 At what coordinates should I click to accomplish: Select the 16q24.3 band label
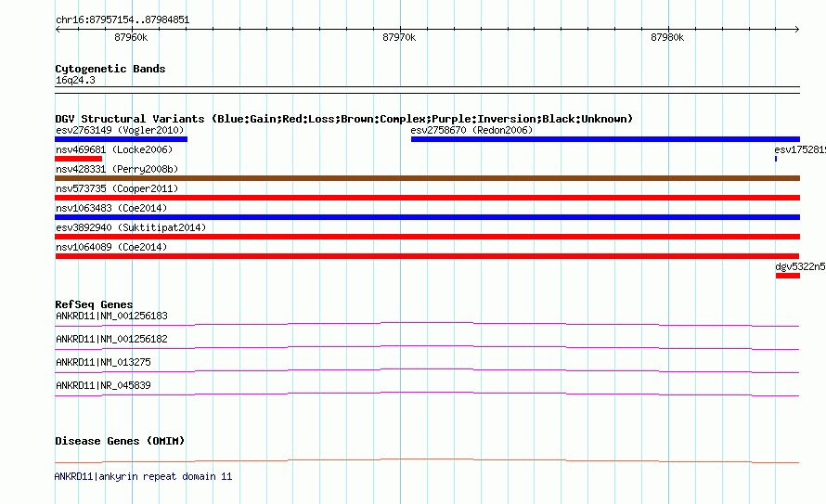point(75,80)
